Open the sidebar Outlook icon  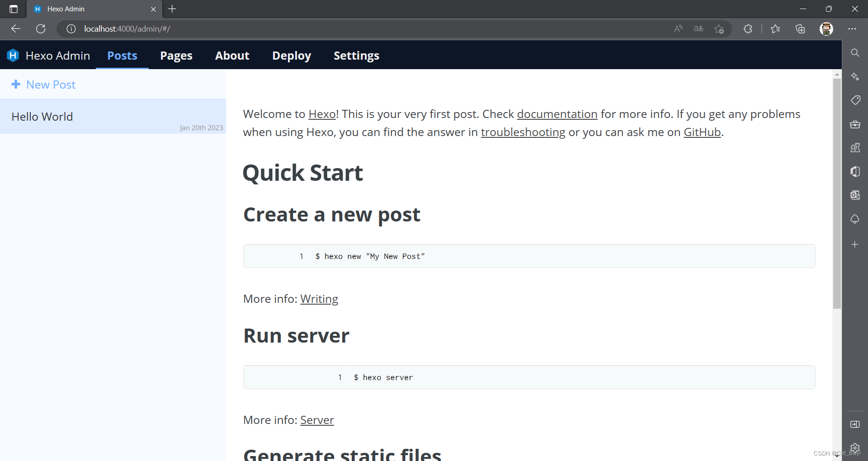point(855,195)
